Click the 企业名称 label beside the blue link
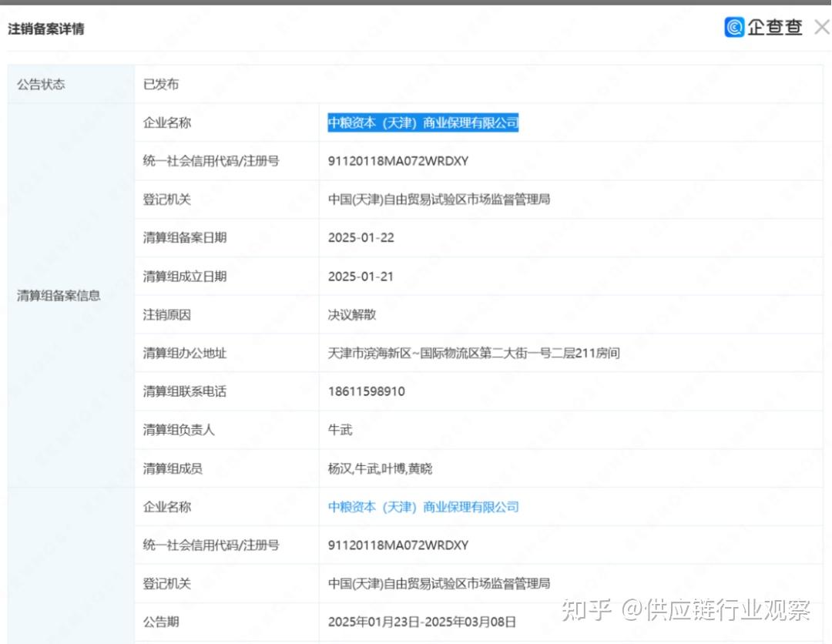This screenshot has height=644, width=832. [x=166, y=507]
